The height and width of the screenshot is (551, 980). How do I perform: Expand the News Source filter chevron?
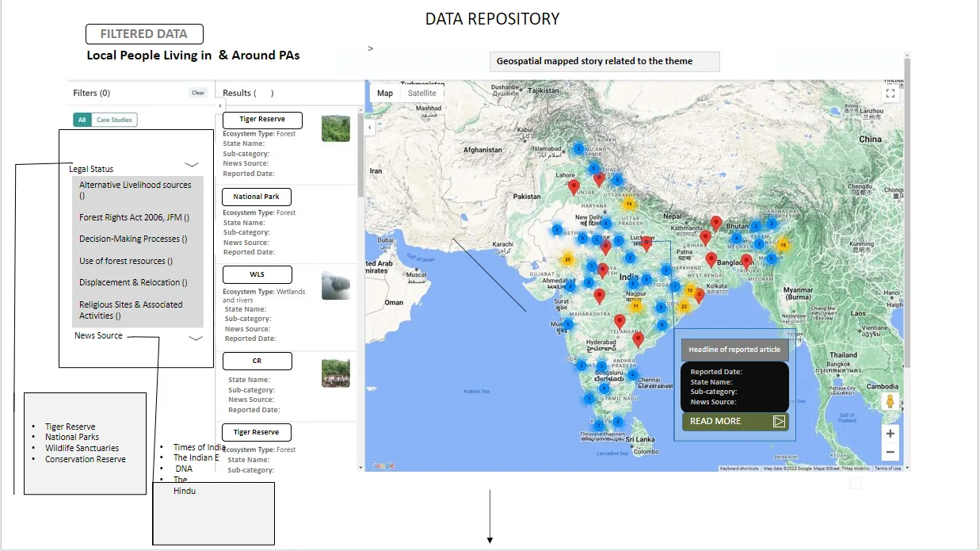pos(196,338)
